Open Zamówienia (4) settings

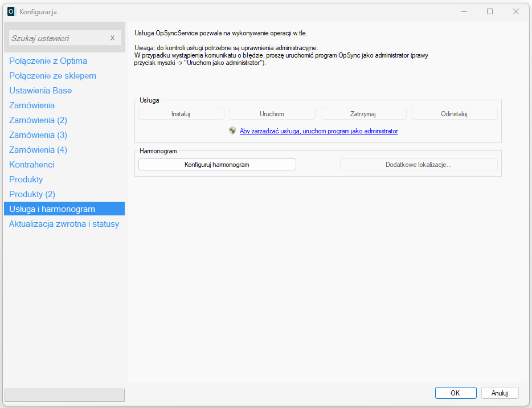click(x=38, y=150)
